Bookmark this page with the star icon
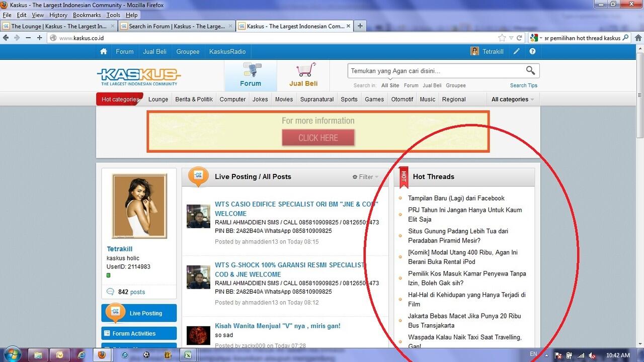Screen dimensions: 644x362 pyautogui.click(x=502, y=38)
